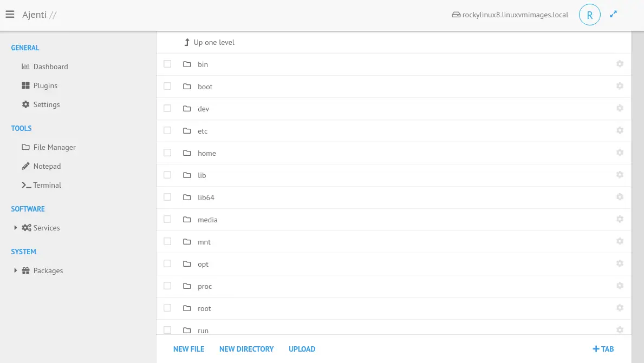The height and width of the screenshot is (363, 644).
Task: Open Notepad using the pencil icon
Action: (25, 166)
